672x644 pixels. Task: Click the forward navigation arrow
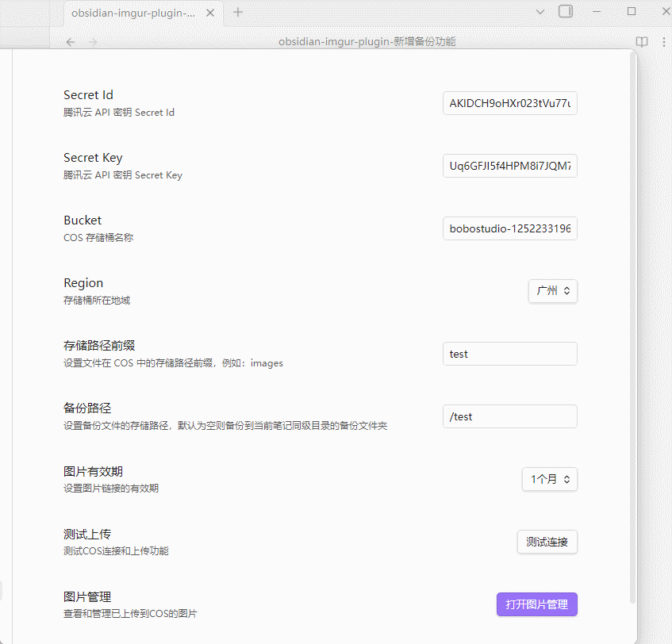93,42
